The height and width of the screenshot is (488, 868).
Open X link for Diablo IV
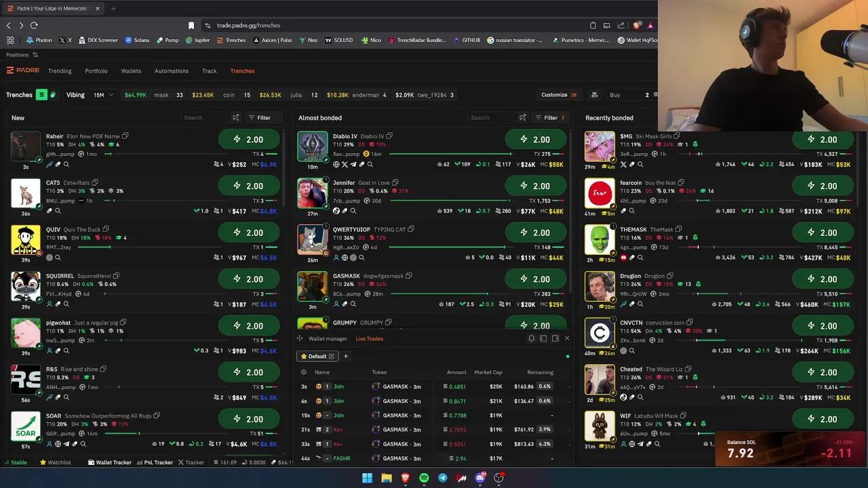pyautogui.click(x=344, y=165)
